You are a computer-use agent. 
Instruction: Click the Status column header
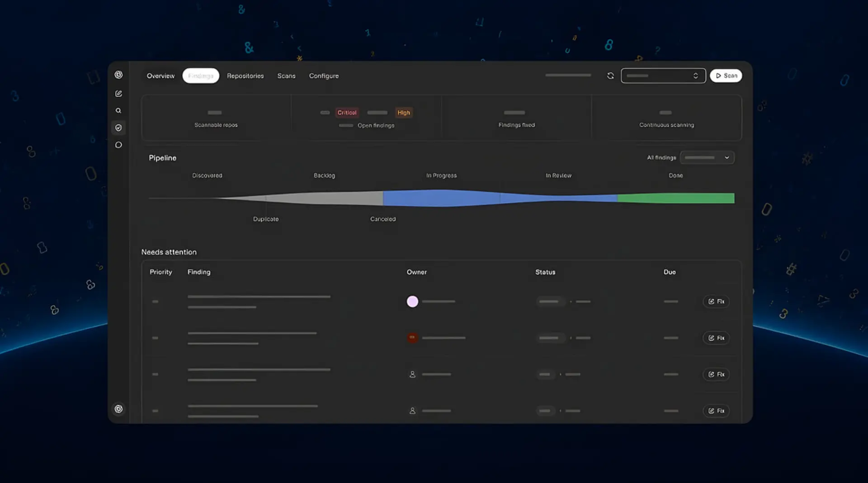click(x=545, y=272)
